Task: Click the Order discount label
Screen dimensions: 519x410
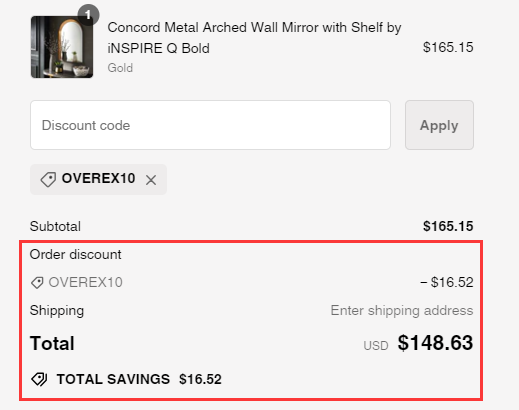Action: pyautogui.click(x=76, y=255)
